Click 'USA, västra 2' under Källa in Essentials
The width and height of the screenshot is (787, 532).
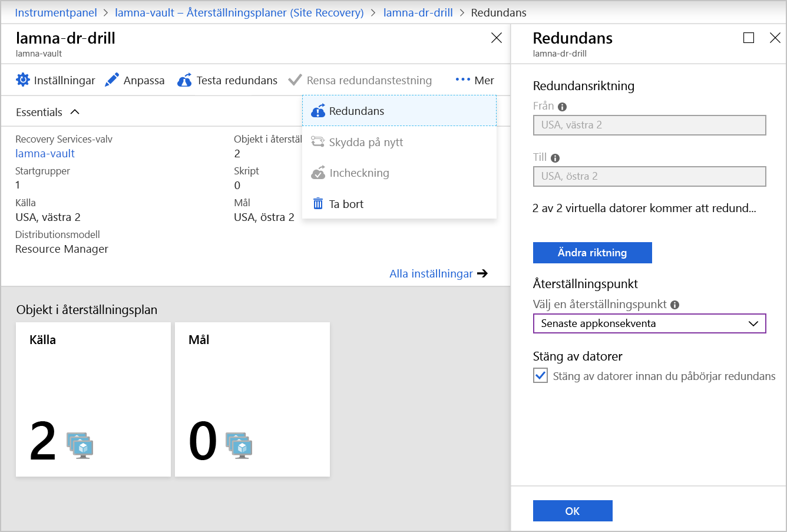pos(48,217)
